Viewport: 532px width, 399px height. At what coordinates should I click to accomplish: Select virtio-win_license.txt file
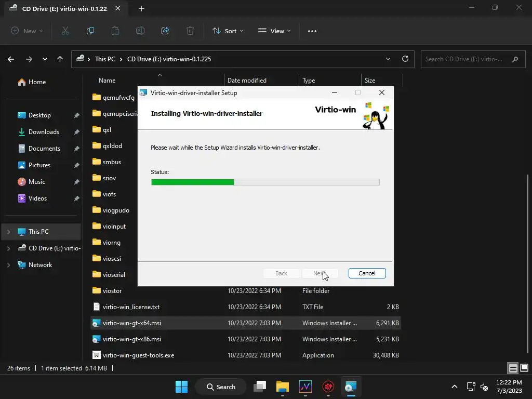(x=246, y=307)
